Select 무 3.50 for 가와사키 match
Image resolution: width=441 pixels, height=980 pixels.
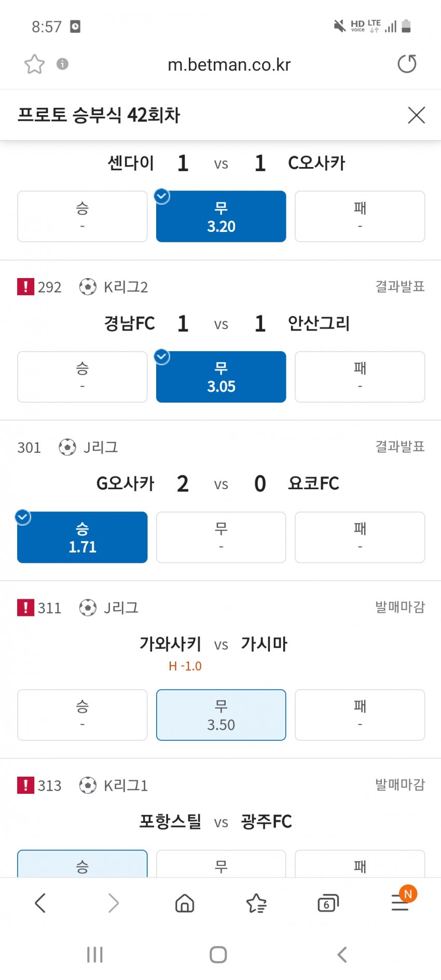pos(221,715)
